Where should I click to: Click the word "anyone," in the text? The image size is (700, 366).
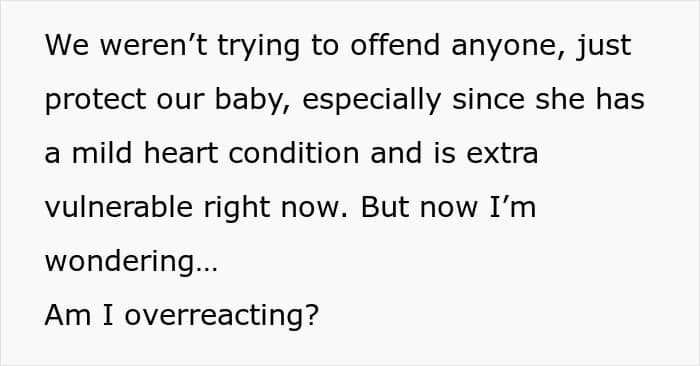[508, 47]
